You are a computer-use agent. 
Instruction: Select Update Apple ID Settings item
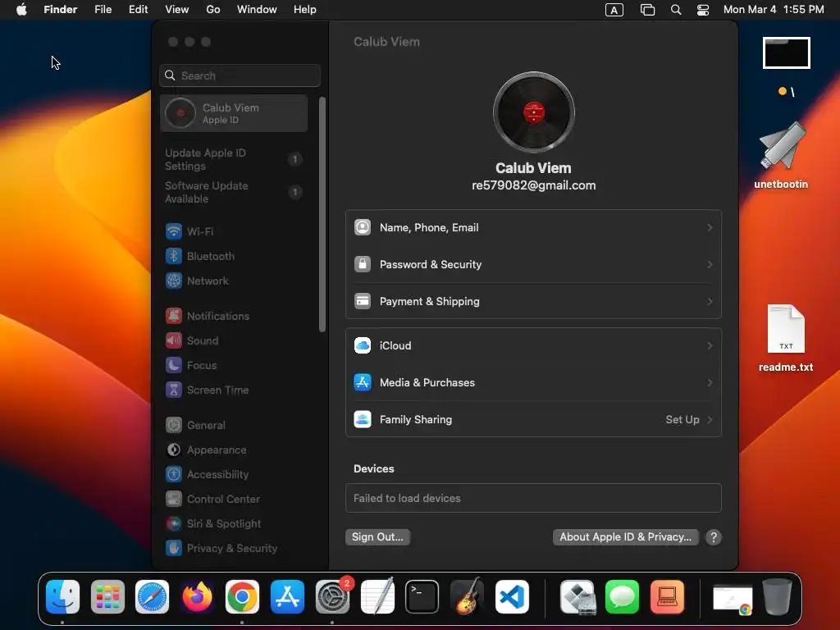pyautogui.click(x=234, y=160)
